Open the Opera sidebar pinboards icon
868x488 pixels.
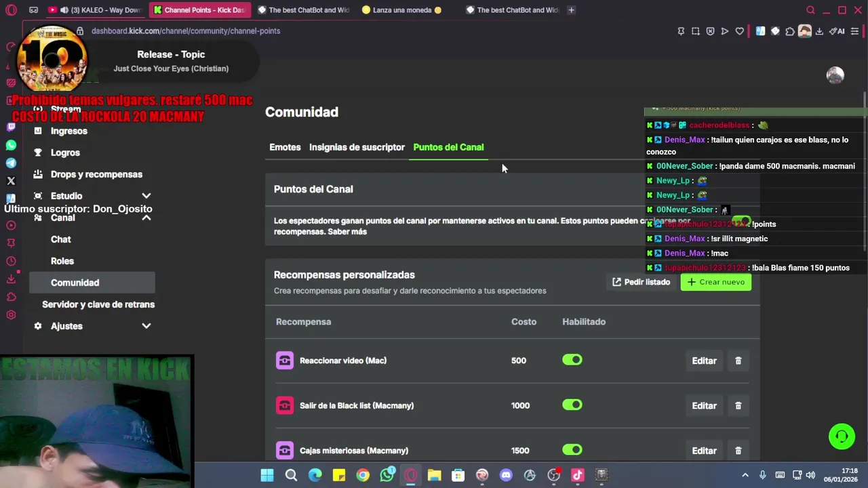(11, 243)
